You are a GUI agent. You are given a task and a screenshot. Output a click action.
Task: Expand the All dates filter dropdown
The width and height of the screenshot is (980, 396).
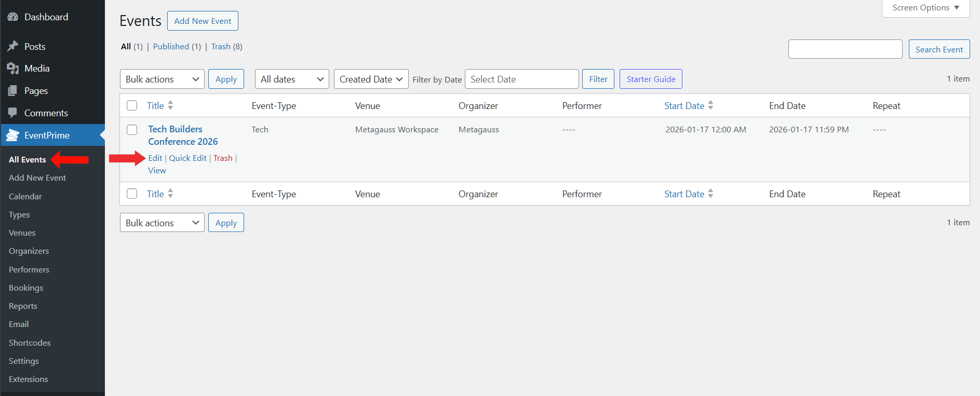(x=292, y=79)
